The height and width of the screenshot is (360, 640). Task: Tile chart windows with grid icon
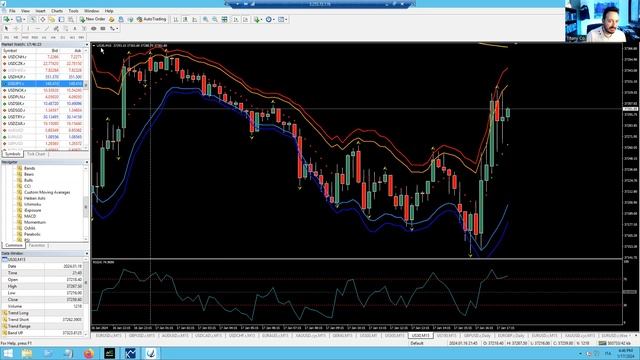pos(224,19)
